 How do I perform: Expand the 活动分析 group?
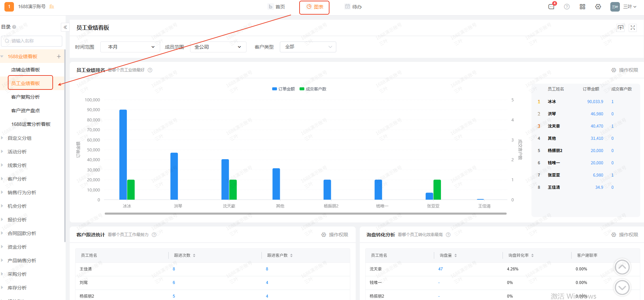[2, 152]
